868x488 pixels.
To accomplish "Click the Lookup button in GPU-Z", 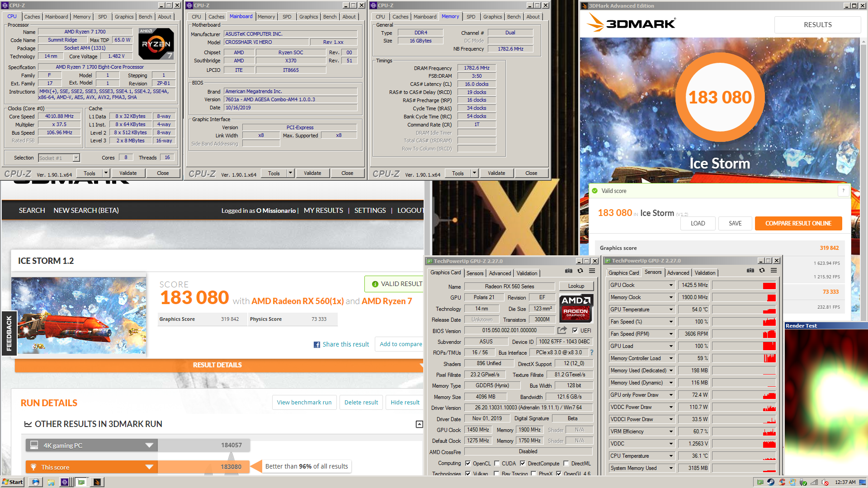I will coord(576,286).
